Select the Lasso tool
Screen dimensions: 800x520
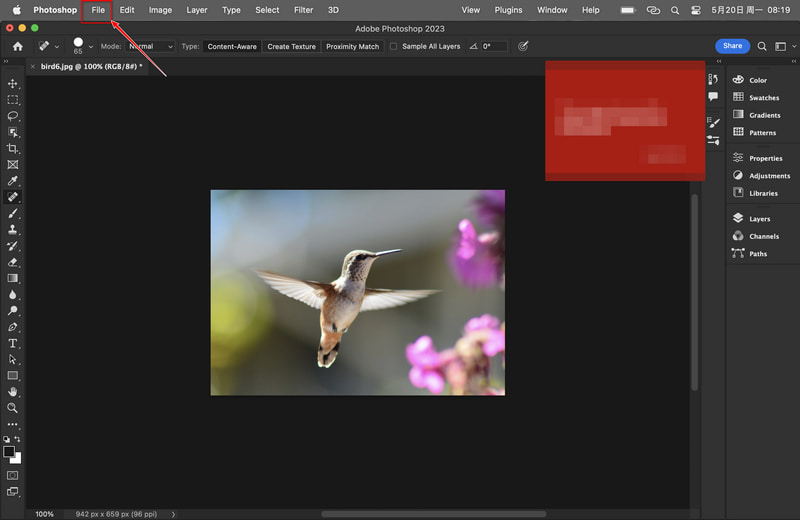(12, 116)
